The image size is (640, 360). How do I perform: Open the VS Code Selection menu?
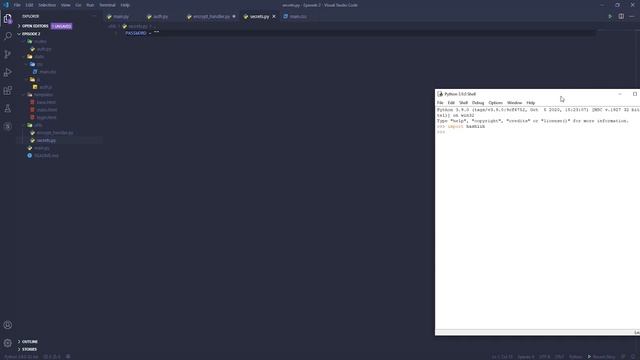pos(47,5)
